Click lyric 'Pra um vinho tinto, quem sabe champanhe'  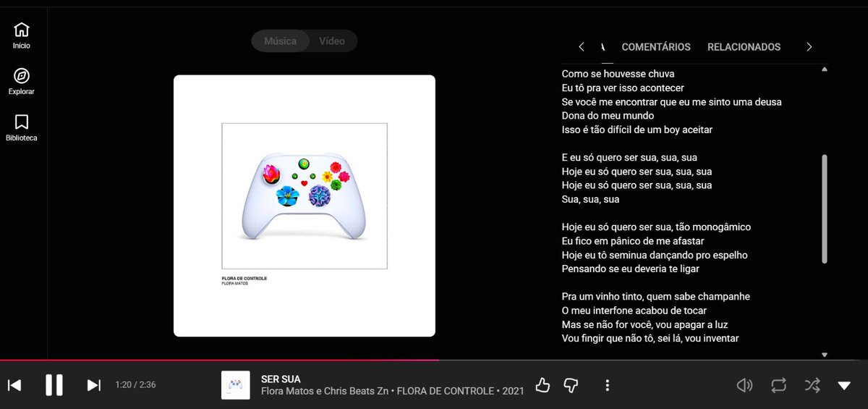(656, 297)
